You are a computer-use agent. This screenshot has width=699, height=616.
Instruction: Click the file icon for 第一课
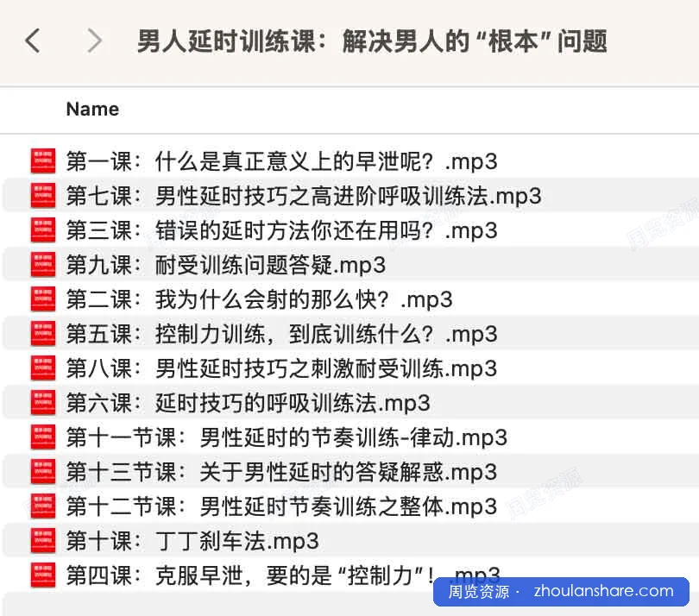tap(43, 161)
